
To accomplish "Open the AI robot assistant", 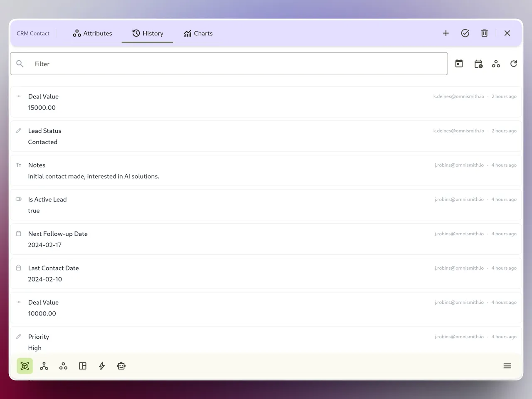I will pos(121,366).
